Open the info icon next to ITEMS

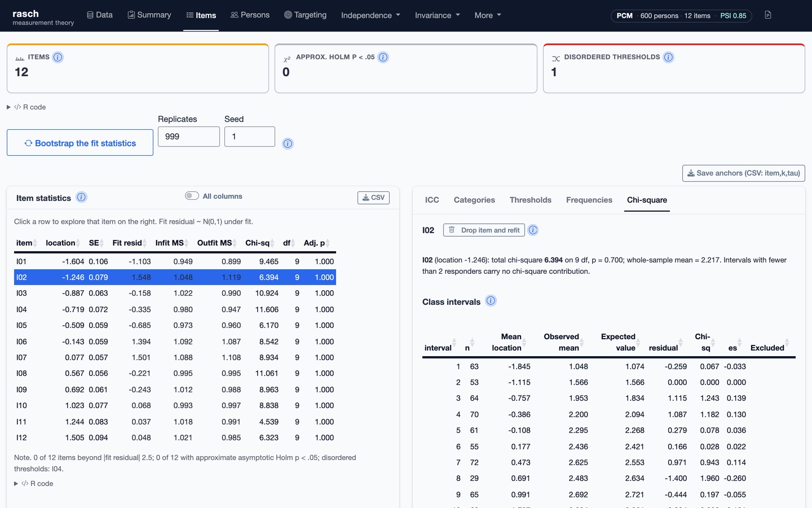[58, 57]
